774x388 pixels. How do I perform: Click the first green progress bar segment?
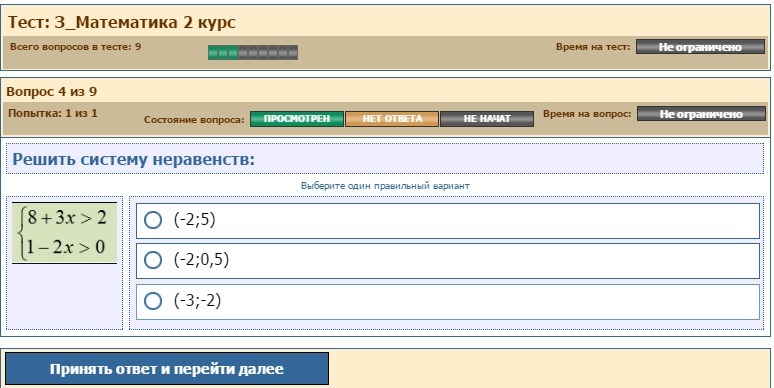213,52
